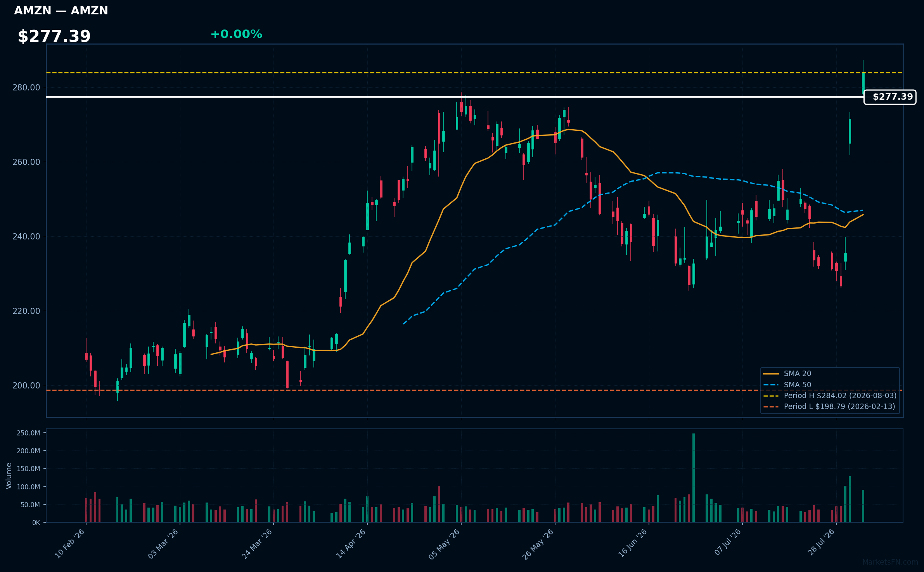Click the white current price horizontal line
Image resolution: width=924 pixels, height=572 pixels.
pos(455,97)
